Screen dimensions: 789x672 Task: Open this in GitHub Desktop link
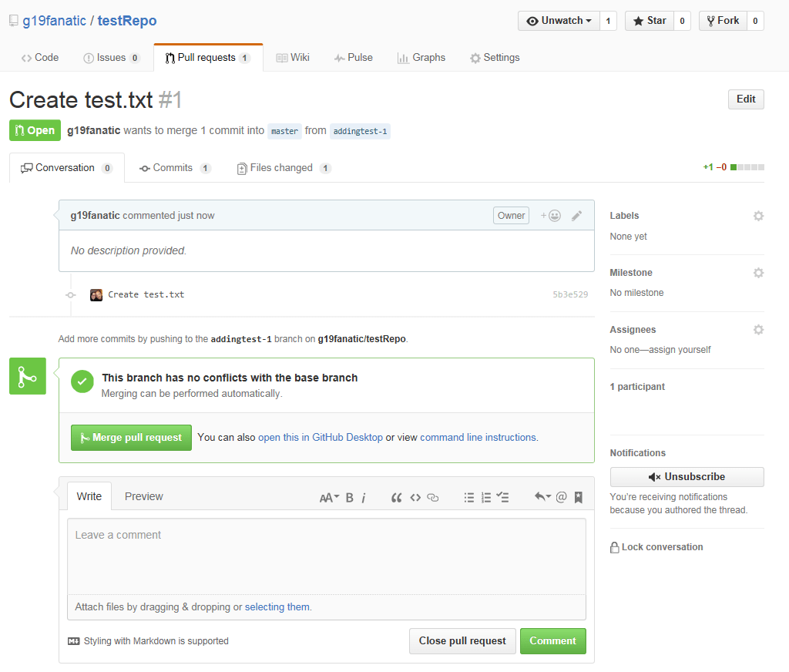tap(321, 438)
